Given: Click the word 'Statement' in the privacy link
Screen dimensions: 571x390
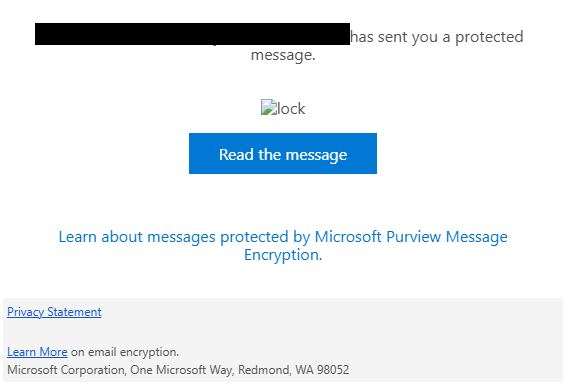Looking at the screenshot, I should 74,312.
